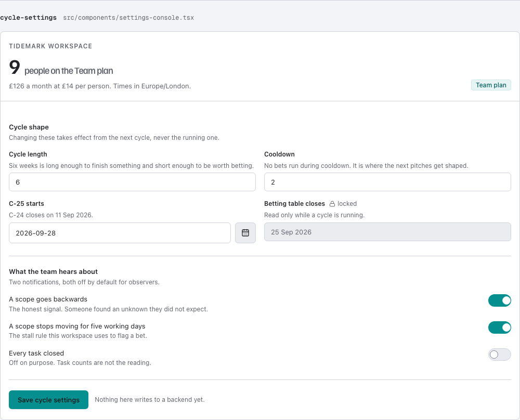The image size is (520, 420).
Task: Click 'Two notifications, both off by default' text
Action: point(84,282)
